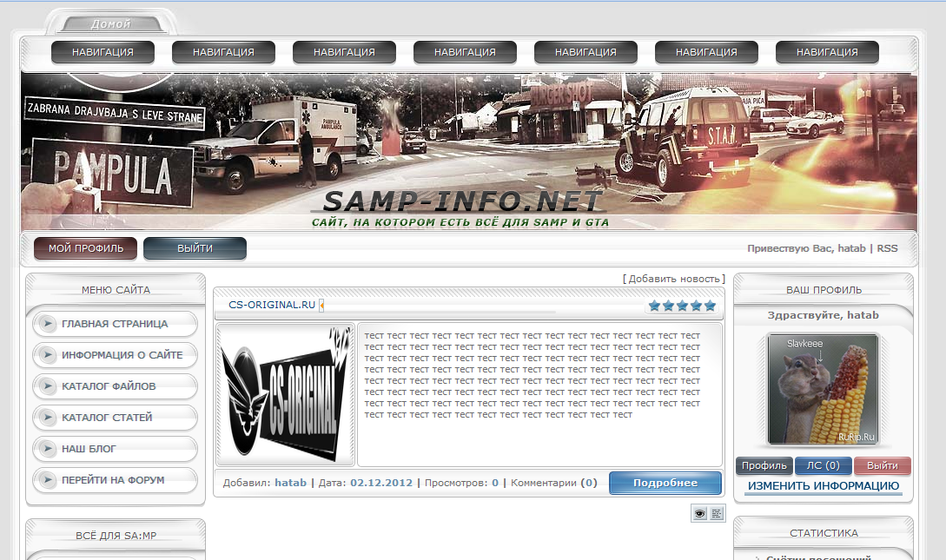Click the МОЙ ПРОФИЛЬ button
The width and height of the screenshot is (946, 560).
(x=86, y=248)
